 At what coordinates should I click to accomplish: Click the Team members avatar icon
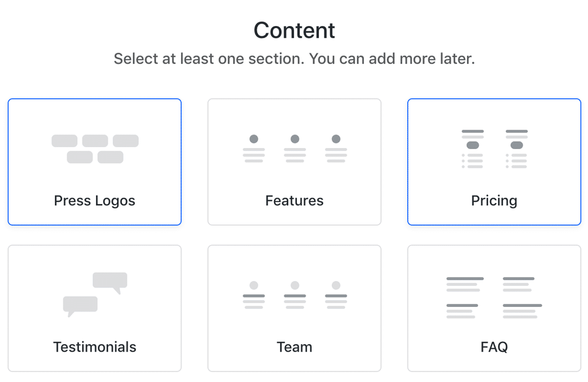[294, 295]
